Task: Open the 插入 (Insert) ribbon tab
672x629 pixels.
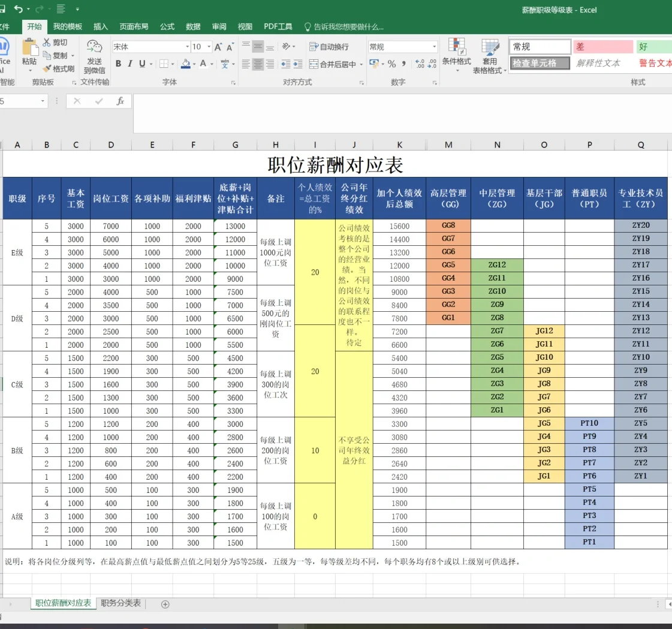Action: (101, 26)
